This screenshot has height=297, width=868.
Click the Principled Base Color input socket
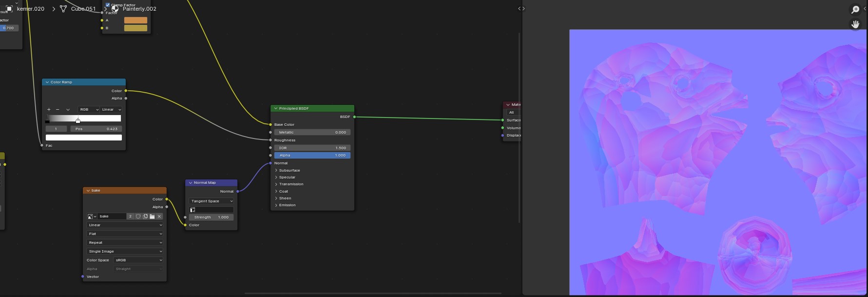(270, 125)
